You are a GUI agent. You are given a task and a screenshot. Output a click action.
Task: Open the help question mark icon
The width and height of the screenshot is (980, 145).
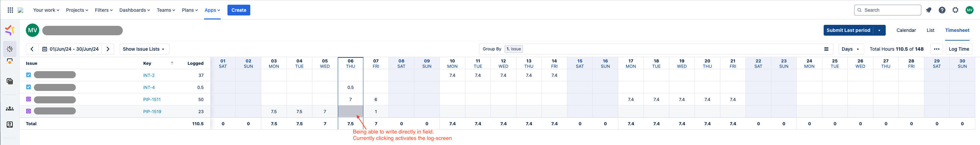[942, 10]
